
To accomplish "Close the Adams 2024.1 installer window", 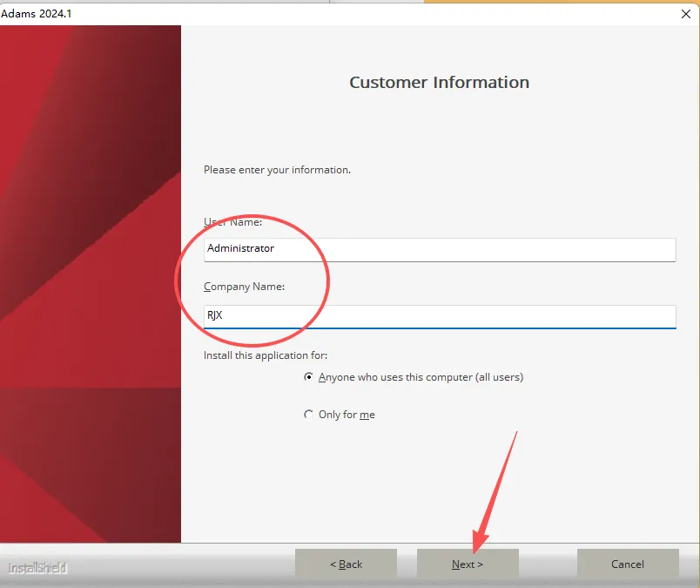I will click(686, 14).
